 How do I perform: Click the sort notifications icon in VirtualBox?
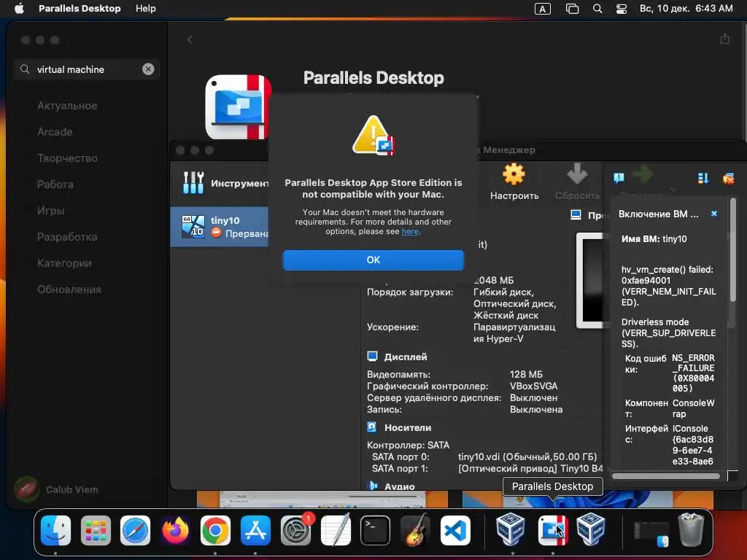(703, 179)
